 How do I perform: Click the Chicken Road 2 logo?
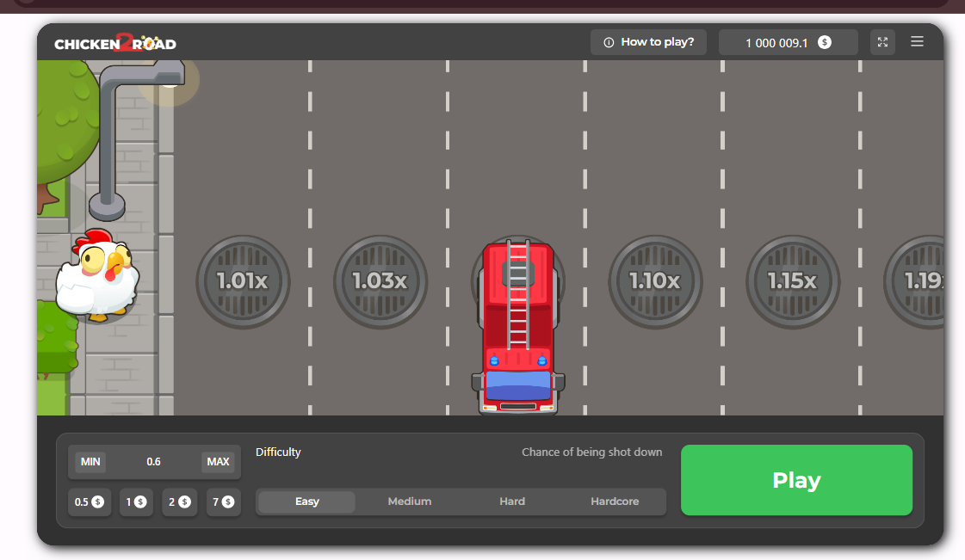(115, 43)
